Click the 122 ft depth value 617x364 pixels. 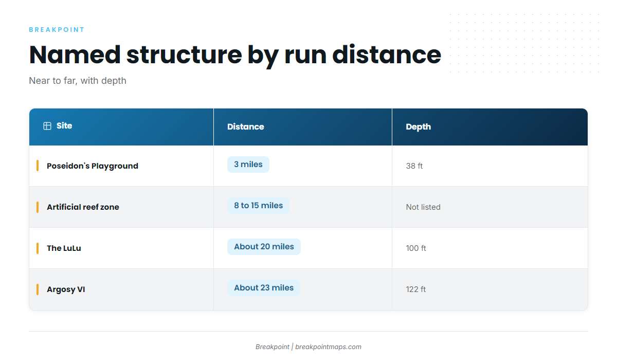[x=416, y=289]
